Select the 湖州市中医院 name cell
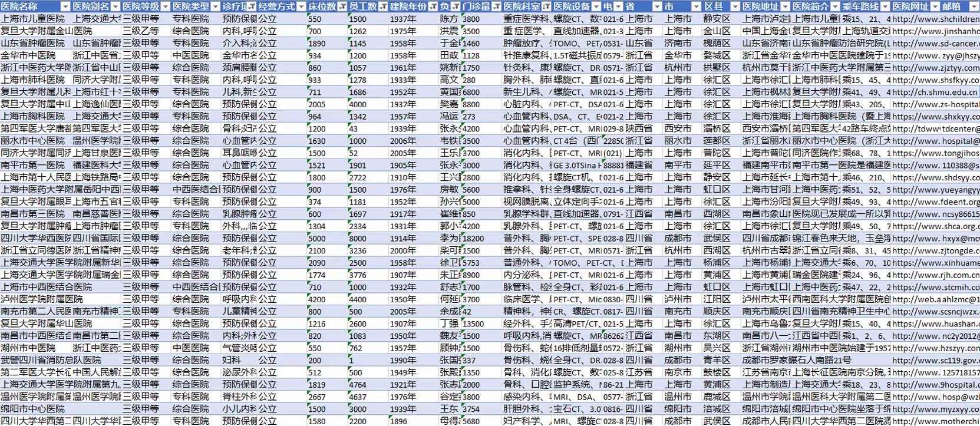The image size is (980, 426). (36, 348)
